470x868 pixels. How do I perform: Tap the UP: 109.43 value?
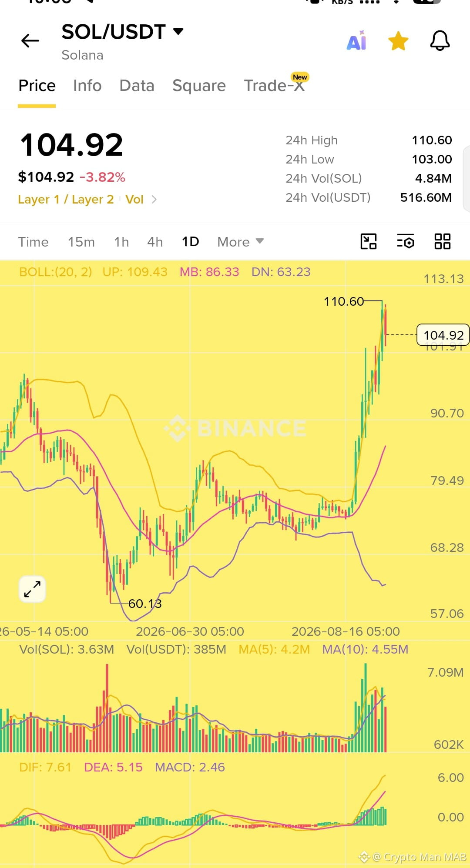coord(135,272)
